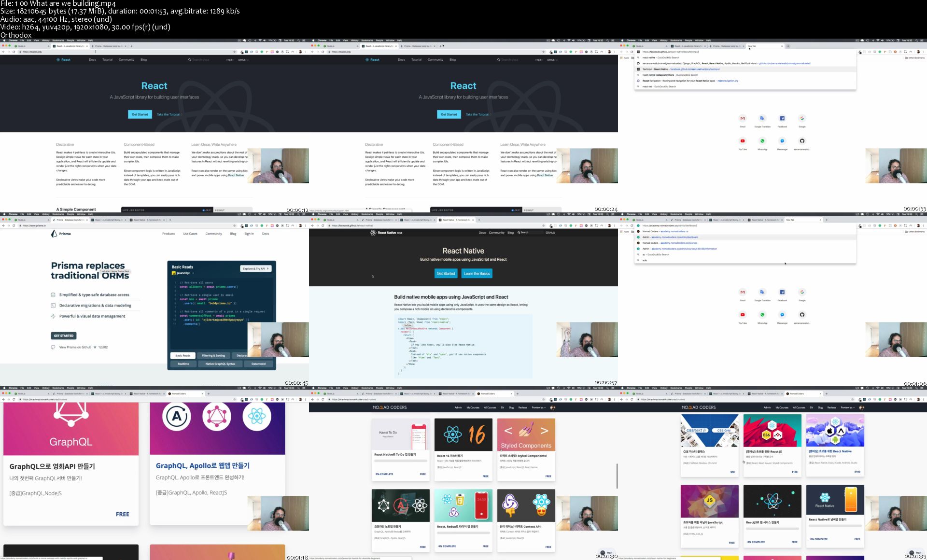Open the Hey! chat bubble in the 00:01:39 frame

click(x=914, y=553)
